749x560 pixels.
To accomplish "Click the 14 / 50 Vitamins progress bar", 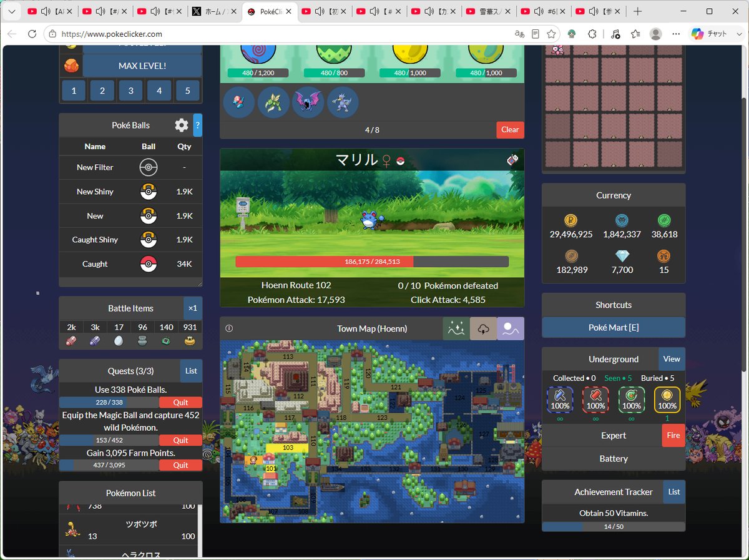I will [614, 526].
